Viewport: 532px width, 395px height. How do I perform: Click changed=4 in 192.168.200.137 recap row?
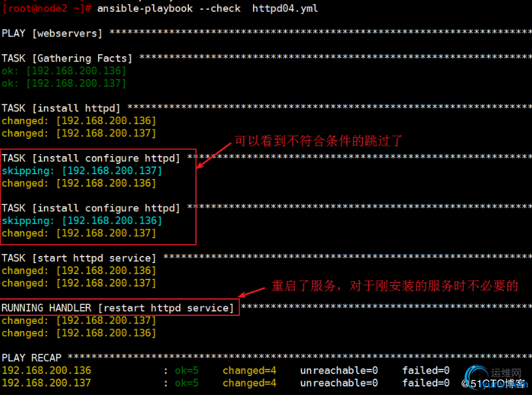coord(250,383)
